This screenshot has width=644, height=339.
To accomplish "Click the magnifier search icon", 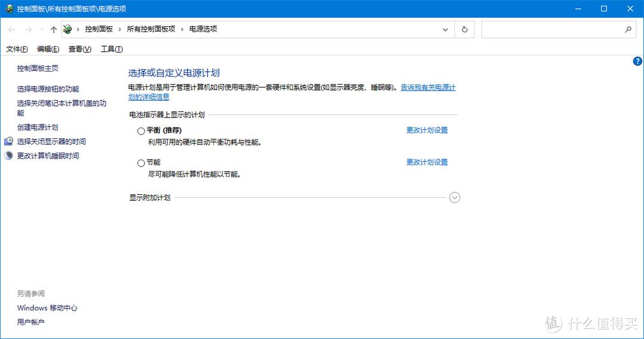I will click(628, 29).
